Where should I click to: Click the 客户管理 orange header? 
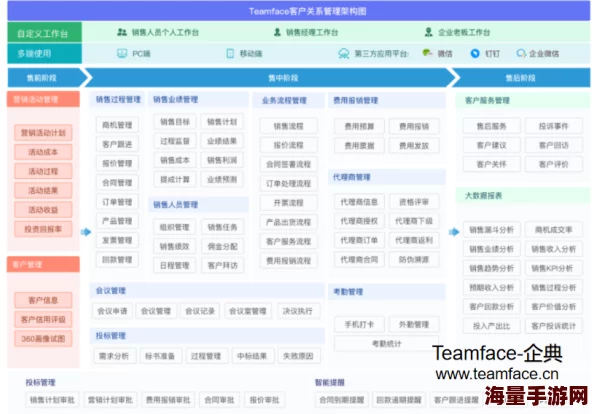43,264
